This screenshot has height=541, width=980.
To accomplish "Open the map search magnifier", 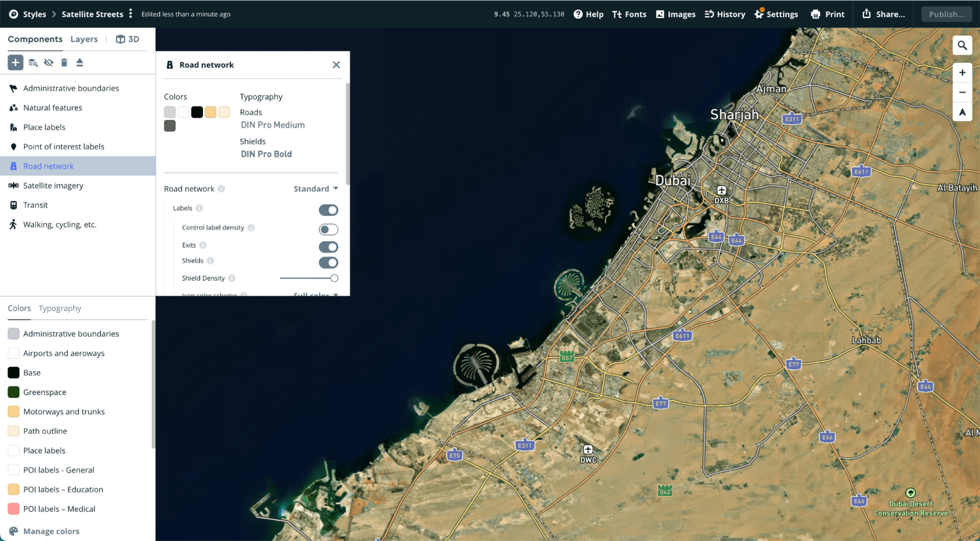I will tap(962, 46).
